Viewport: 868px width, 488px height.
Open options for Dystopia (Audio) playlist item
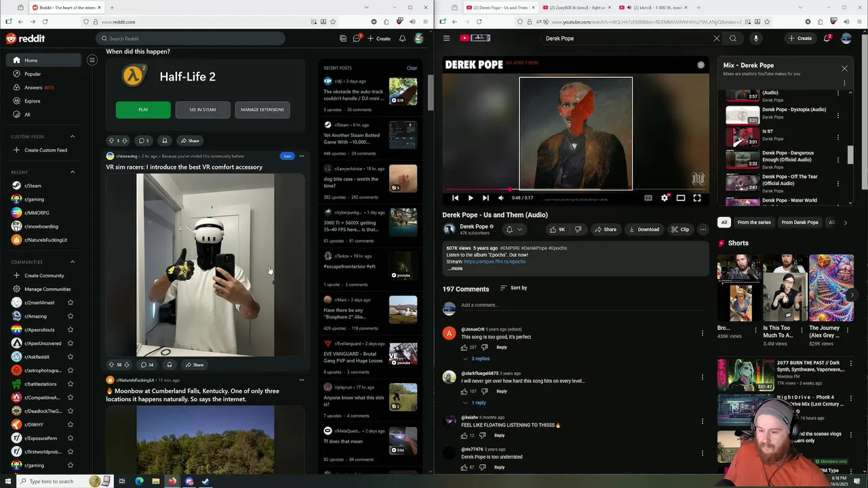(838, 115)
